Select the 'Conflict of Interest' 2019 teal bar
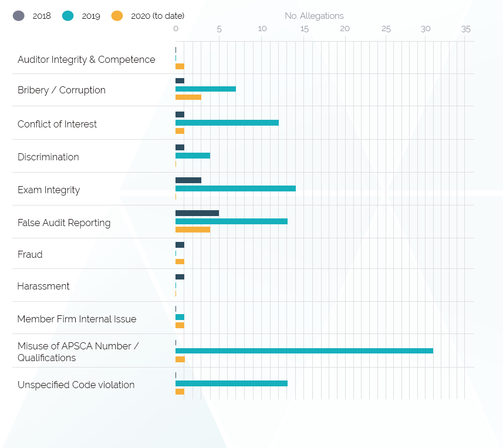 click(227, 122)
